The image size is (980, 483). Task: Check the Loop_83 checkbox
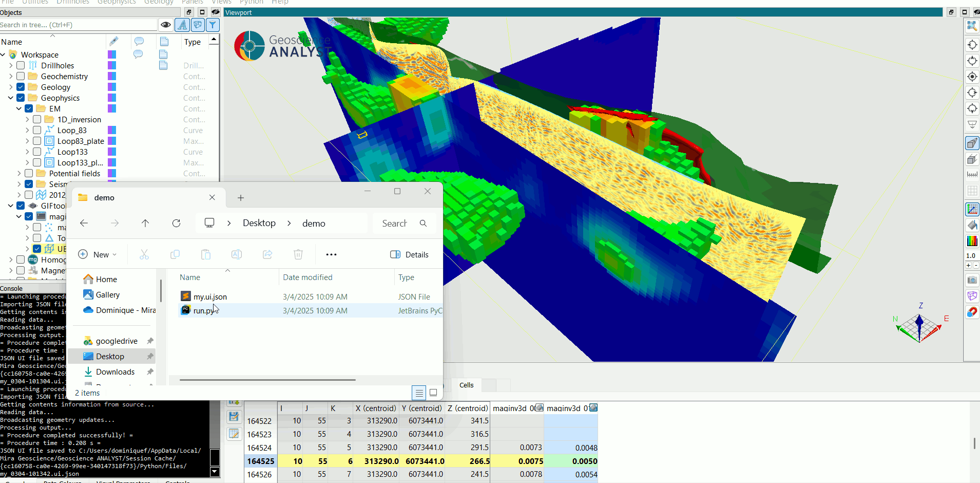click(37, 130)
